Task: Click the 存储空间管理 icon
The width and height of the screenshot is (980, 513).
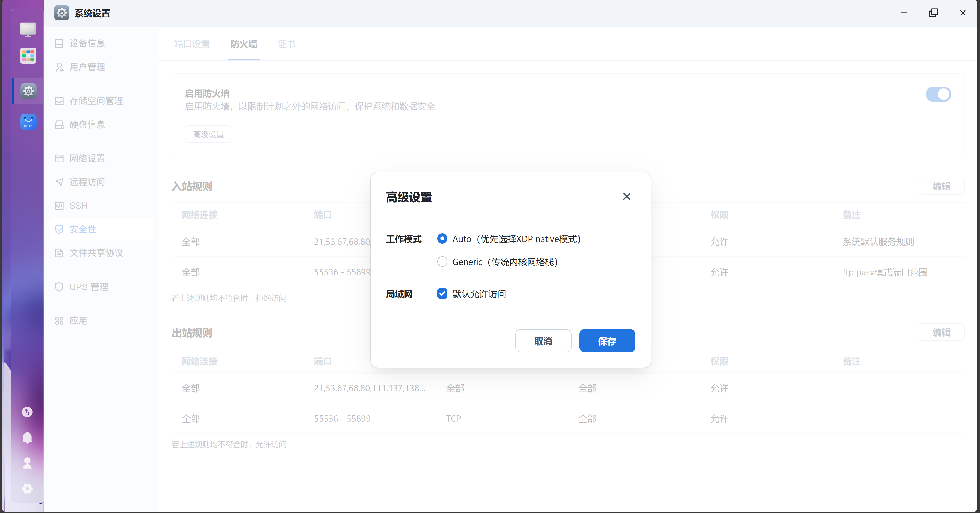Action: 59,101
